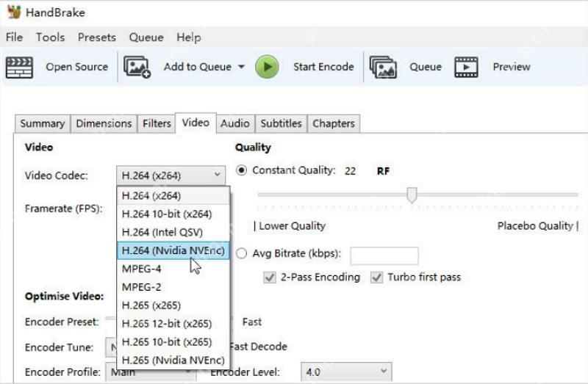Screen dimensions: 588x384
Task: Choose H.264 (Nvidia NVEnc) codec
Action: (173, 250)
